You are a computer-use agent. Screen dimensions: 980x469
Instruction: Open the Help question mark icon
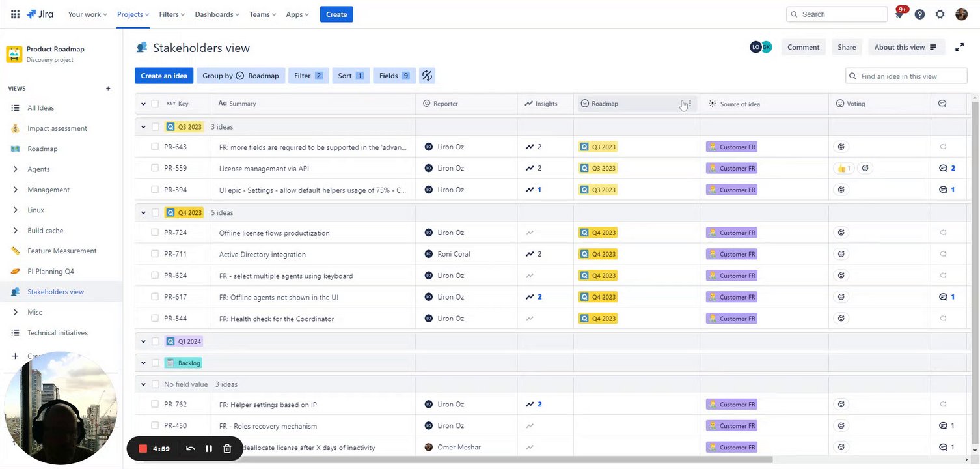click(x=919, y=14)
